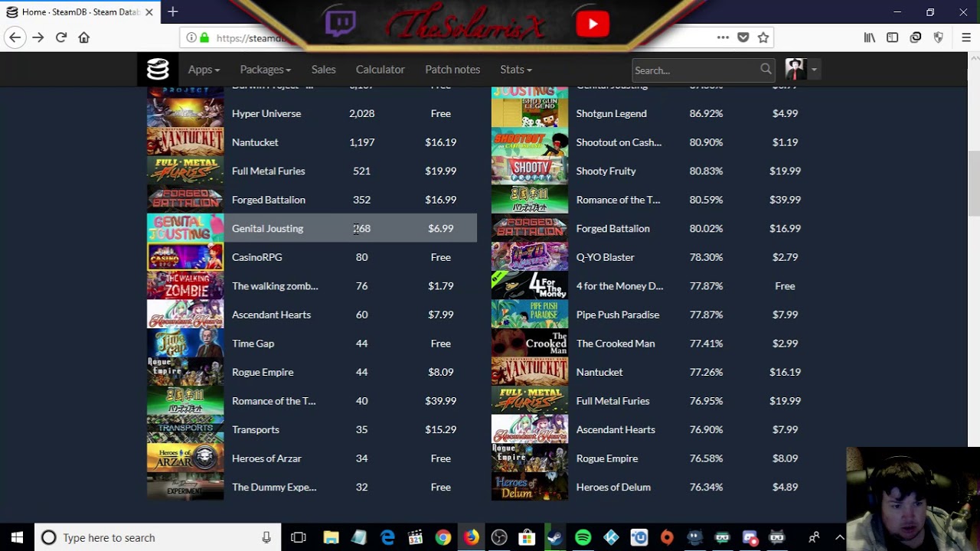Viewport: 980px width, 551px height.
Task: Open Full Metal Furies in the rated list
Action: pos(612,401)
